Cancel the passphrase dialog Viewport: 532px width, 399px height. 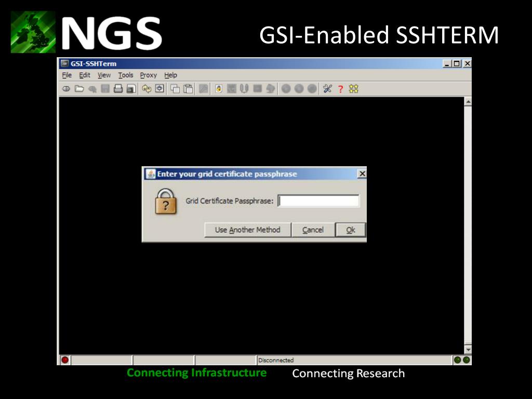click(x=313, y=230)
